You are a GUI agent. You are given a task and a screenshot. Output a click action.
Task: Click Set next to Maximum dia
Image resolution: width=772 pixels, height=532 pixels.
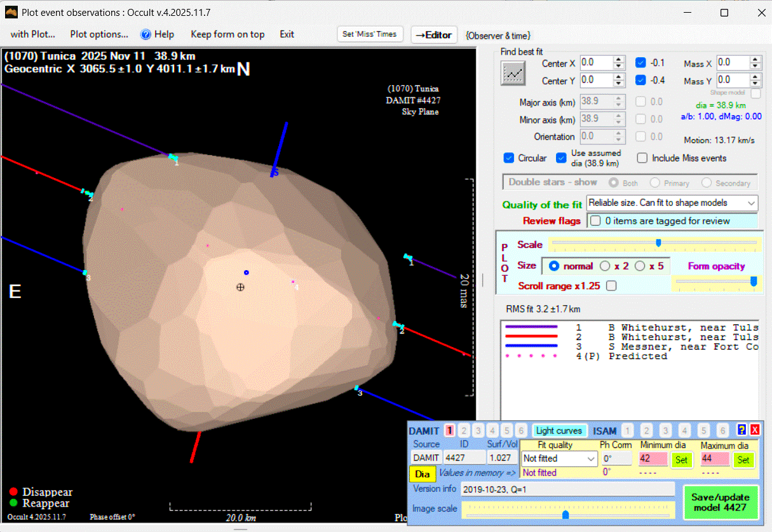743,460
